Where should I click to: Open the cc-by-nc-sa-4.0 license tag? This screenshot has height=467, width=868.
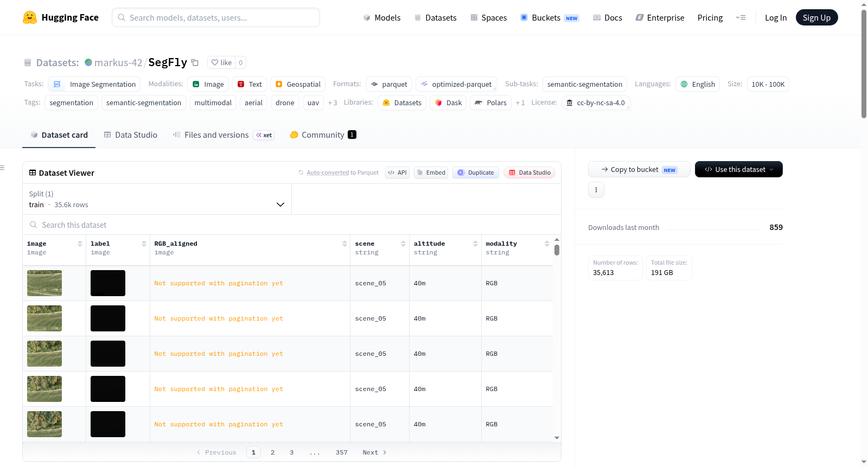point(596,103)
